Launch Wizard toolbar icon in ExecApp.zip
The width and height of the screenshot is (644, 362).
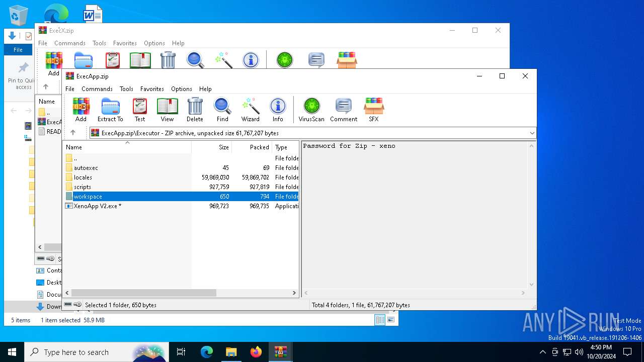250,110
